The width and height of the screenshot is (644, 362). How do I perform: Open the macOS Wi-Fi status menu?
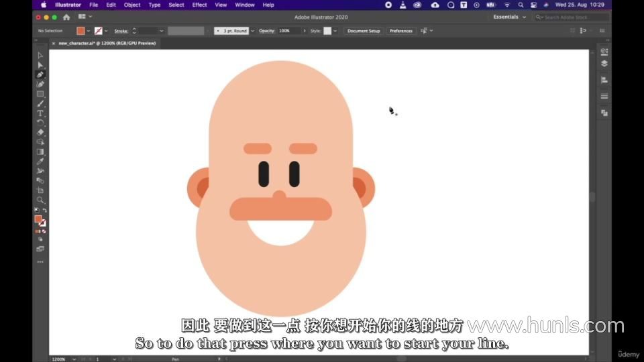tap(507, 5)
